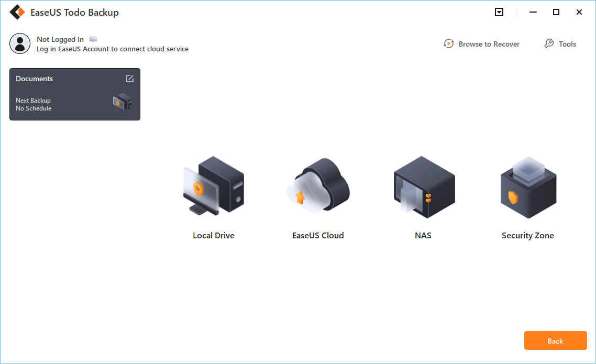Choose the EaseUS Cloud storage icon
This screenshot has height=364, width=596.
[318, 186]
